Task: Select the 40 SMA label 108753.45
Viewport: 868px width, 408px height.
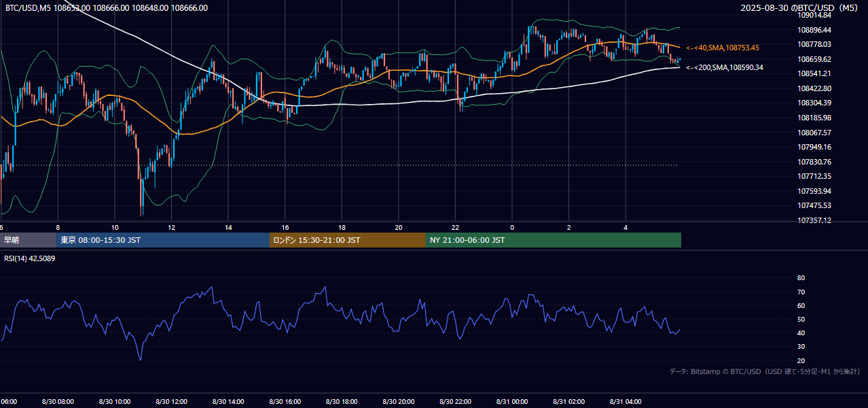Action: tap(723, 48)
